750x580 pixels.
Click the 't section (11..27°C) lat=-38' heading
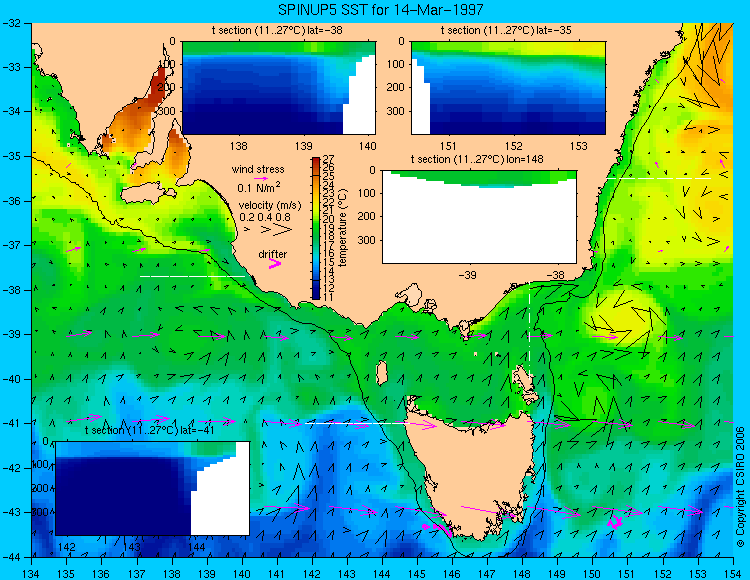tap(277, 31)
